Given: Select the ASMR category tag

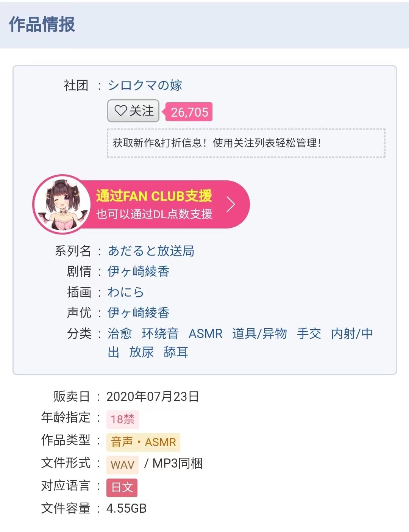Looking at the screenshot, I should point(206,333).
